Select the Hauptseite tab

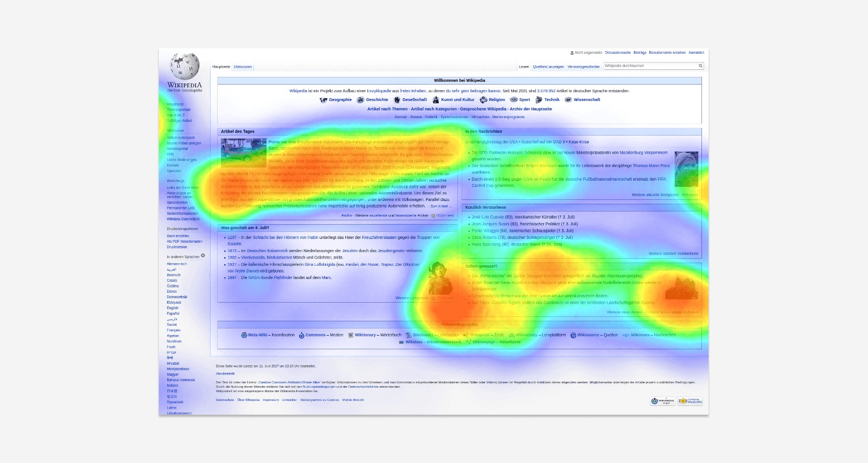click(221, 66)
